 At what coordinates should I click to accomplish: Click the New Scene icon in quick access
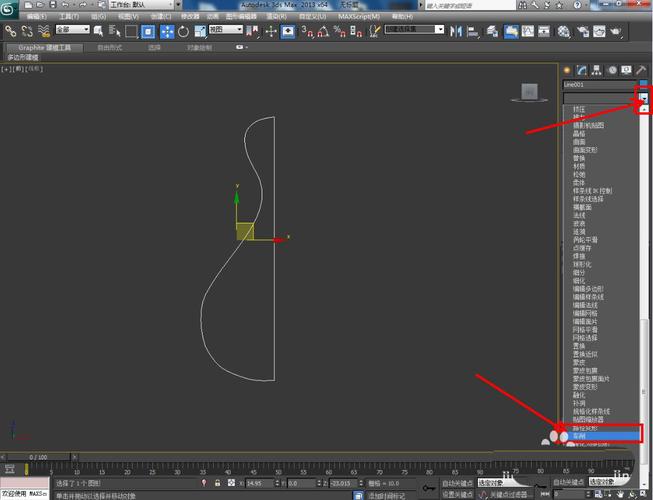(x=28, y=5)
